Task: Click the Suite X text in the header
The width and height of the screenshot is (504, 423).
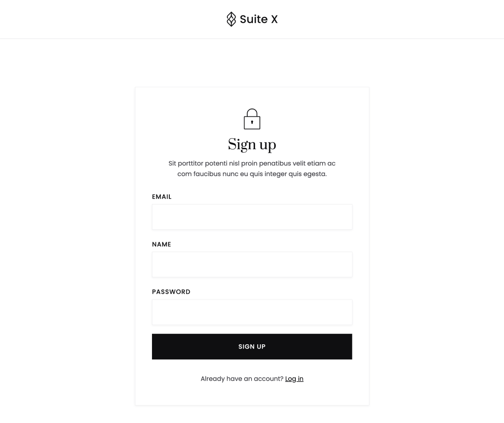Action: tap(258, 19)
